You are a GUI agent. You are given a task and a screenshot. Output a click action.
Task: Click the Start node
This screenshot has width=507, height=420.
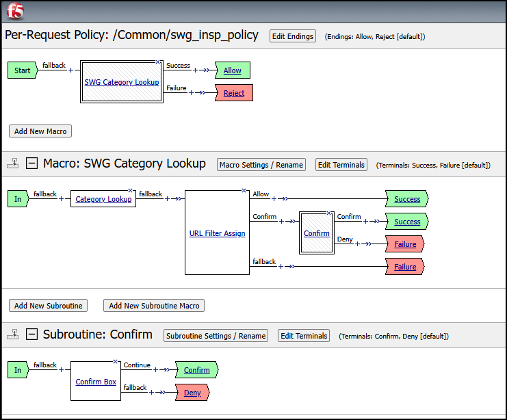coord(23,70)
